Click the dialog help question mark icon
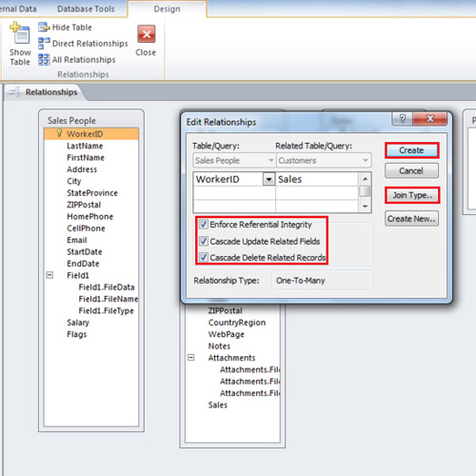 403,119
